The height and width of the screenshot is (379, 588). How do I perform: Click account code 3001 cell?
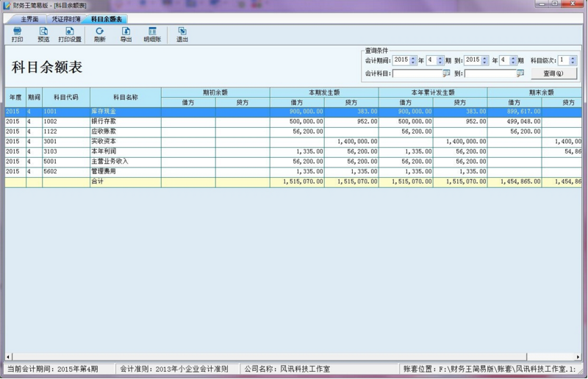66,142
